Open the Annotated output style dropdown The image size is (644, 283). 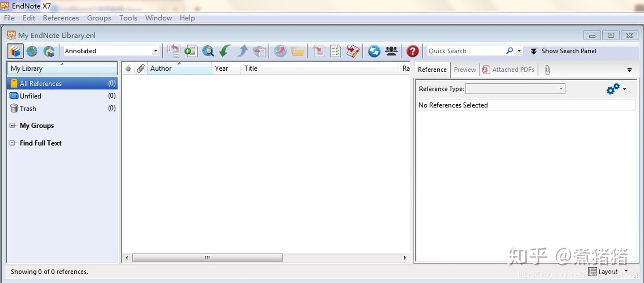[x=156, y=51]
